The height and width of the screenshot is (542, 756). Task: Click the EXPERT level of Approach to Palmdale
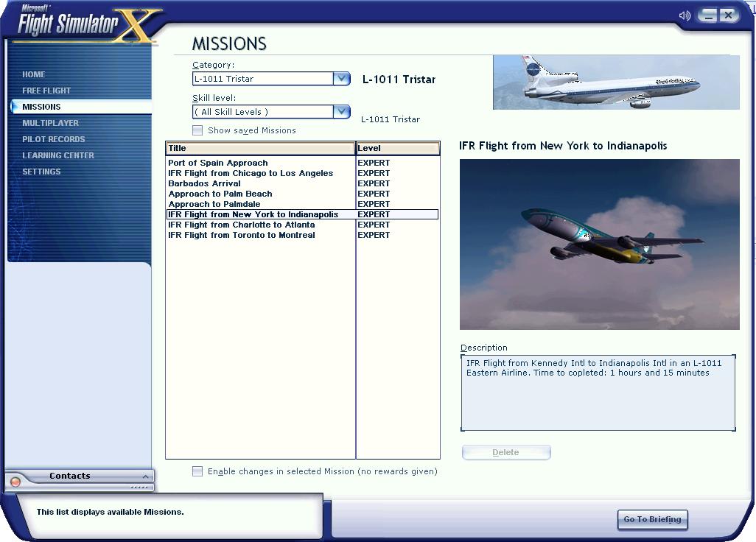pos(374,204)
